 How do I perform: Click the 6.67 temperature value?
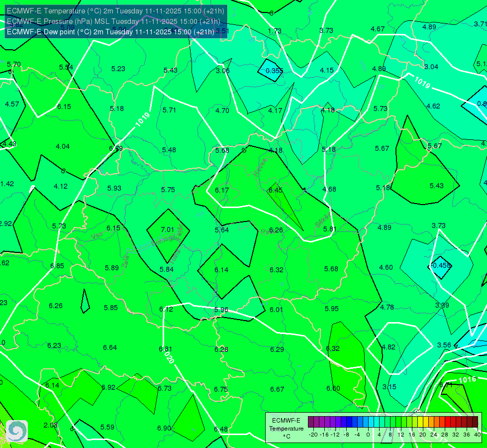tap(277, 389)
